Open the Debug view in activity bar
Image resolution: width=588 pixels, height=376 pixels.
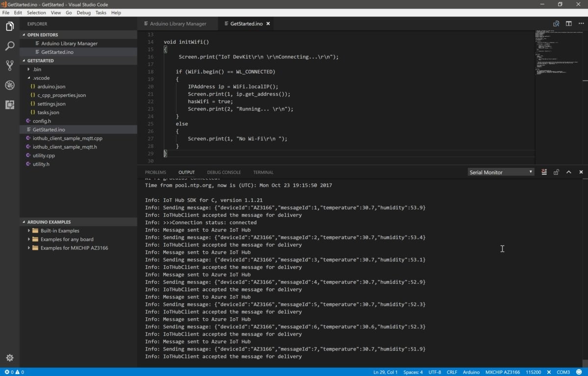(x=9, y=85)
